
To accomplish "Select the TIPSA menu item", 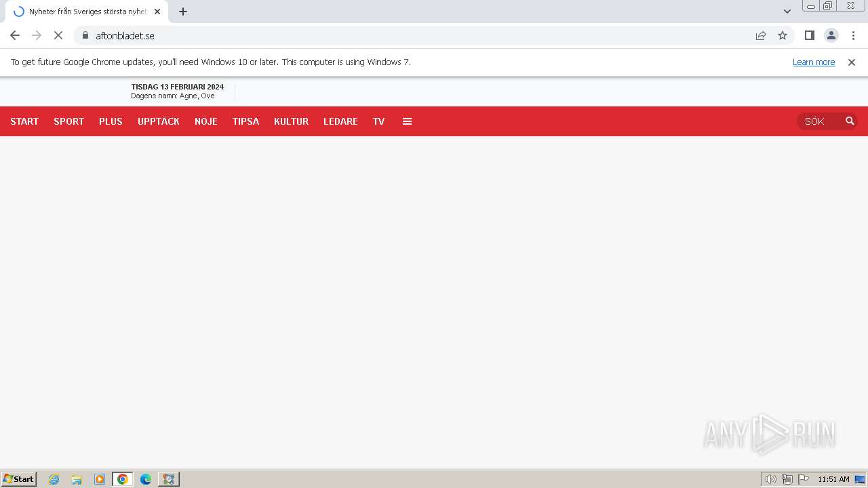I will (245, 121).
